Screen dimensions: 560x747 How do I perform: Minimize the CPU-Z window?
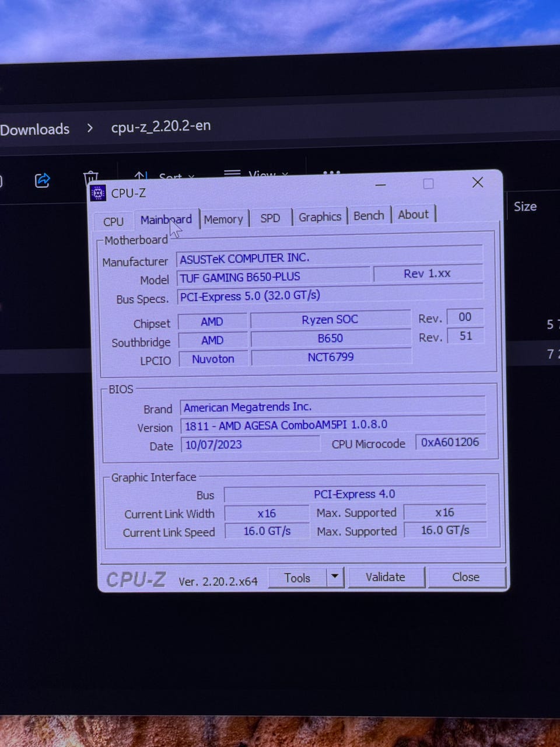pyautogui.click(x=380, y=185)
